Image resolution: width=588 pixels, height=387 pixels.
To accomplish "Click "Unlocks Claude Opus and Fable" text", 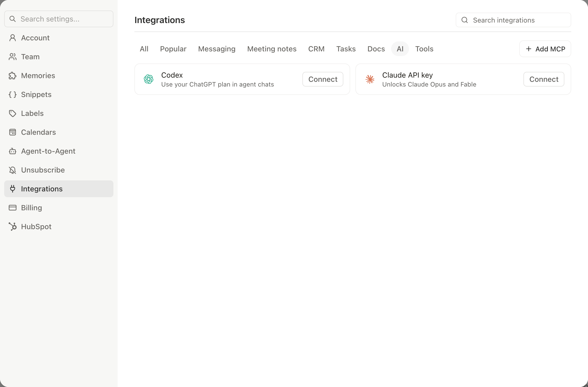I will tap(429, 84).
